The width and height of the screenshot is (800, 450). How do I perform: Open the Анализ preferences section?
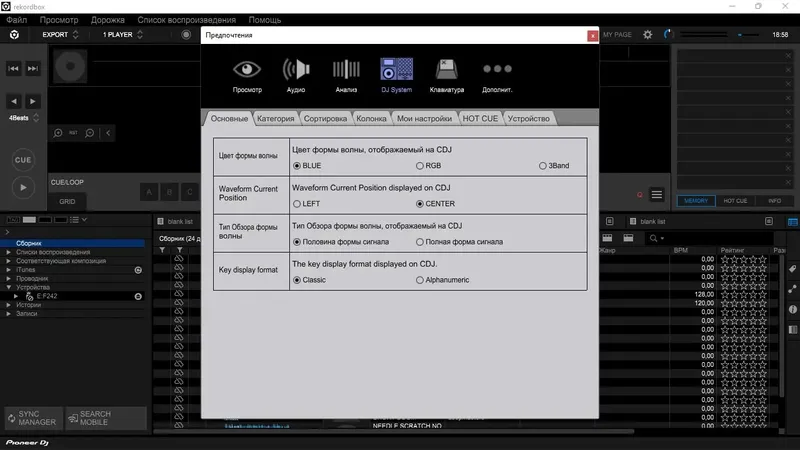point(346,76)
